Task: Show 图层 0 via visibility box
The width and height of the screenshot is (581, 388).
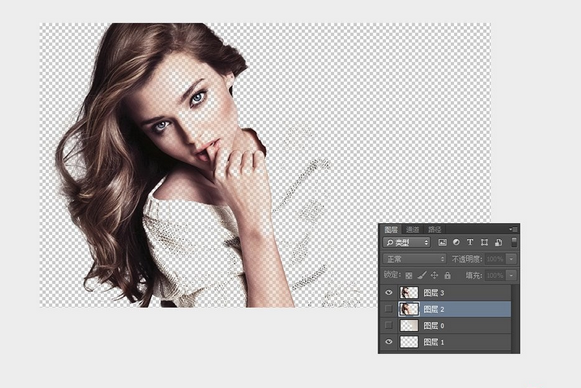Action: tap(388, 325)
